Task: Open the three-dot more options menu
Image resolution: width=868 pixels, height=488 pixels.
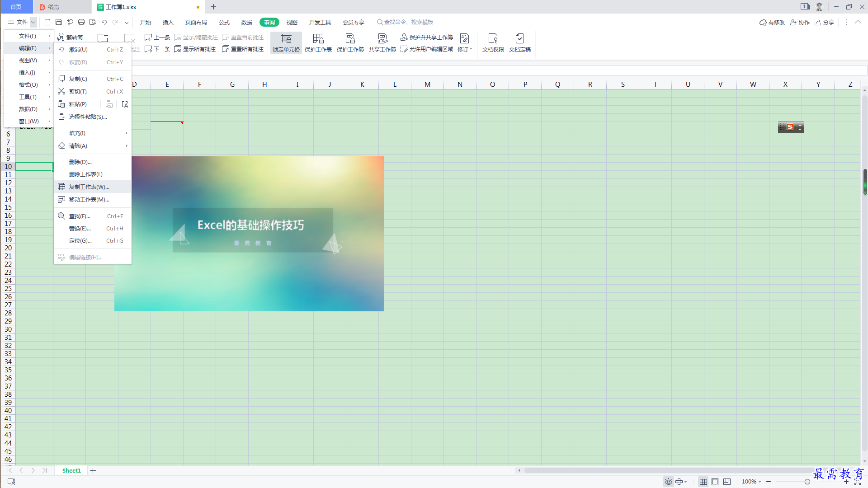Action: coord(846,22)
